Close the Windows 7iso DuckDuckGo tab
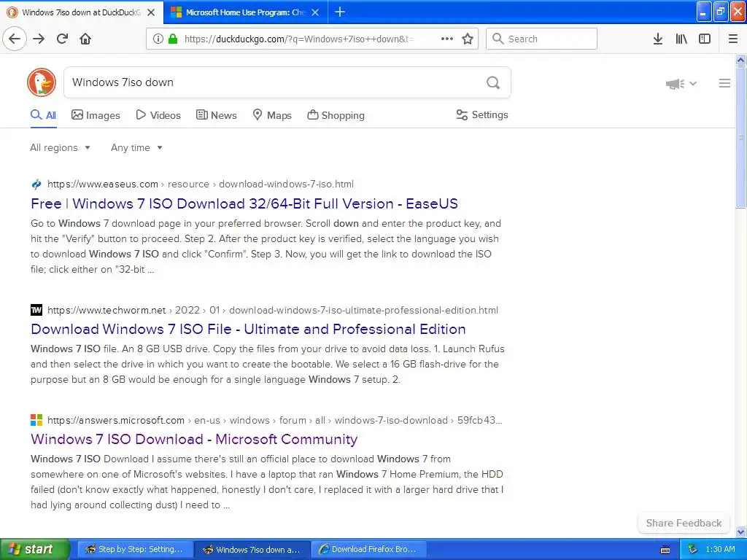Image resolution: width=747 pixels, height=560 pixels. tap(151, 12)
